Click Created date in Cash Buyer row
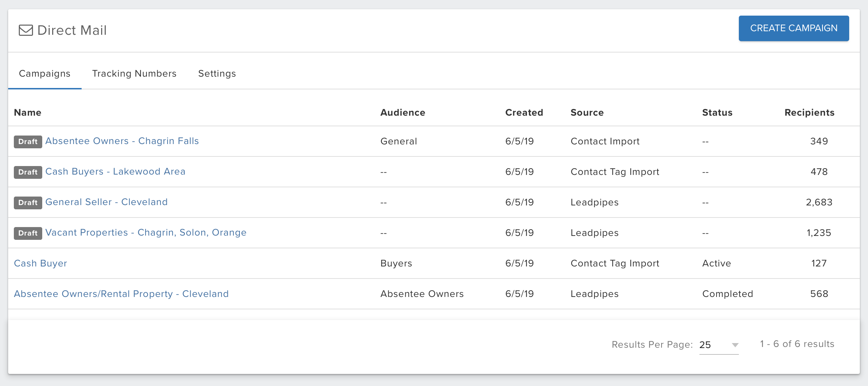The width and height of the screenshot is (868, 386). 520,263
